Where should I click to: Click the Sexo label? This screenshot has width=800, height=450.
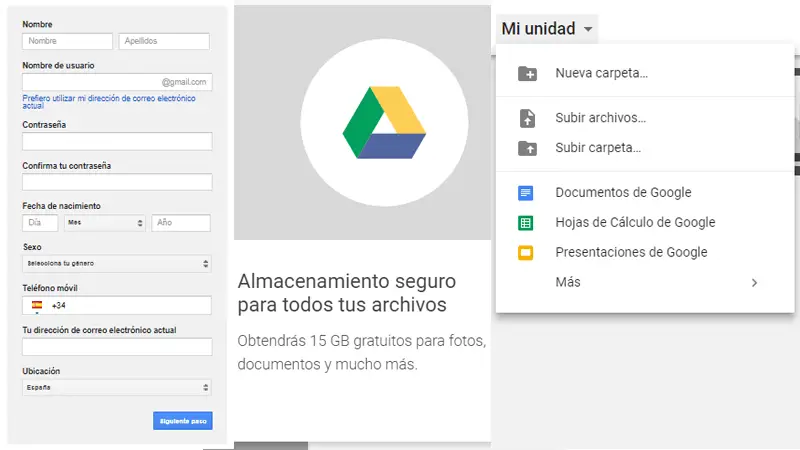32,247
